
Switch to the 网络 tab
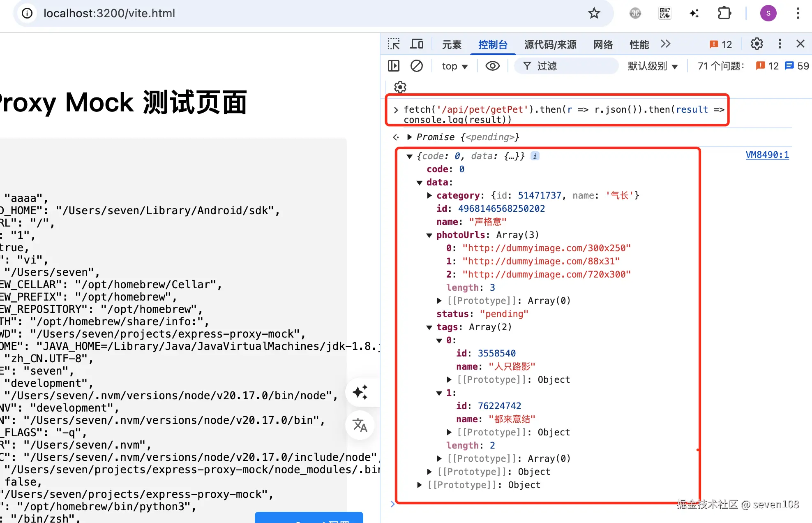coord(603,44)
